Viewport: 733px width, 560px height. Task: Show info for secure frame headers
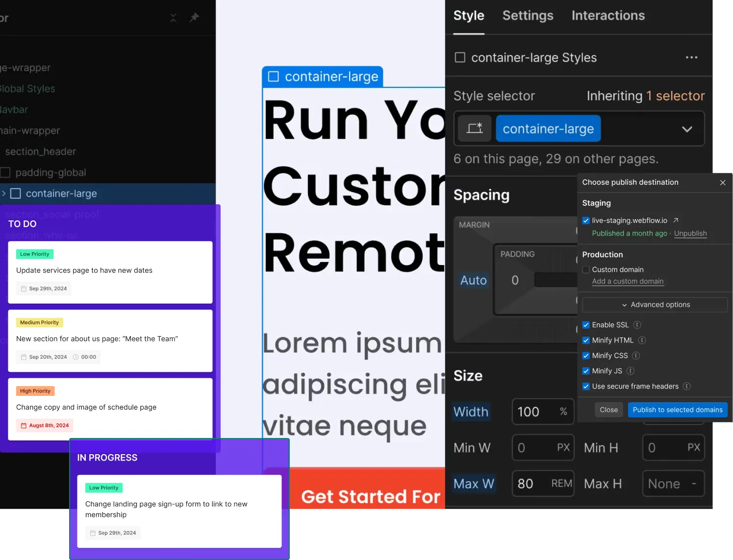tap(687, 386)
